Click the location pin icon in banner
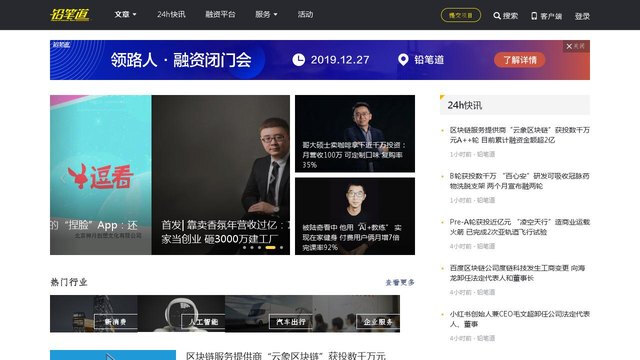The image size is (640, 360). (x=403, y=60)
